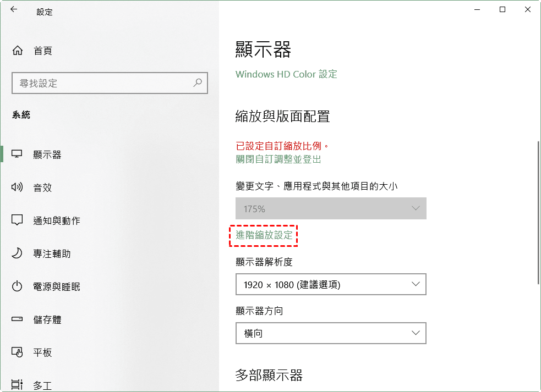Click the 音效 speaker icon
The image size is (541, 392).
click(17, 187)
